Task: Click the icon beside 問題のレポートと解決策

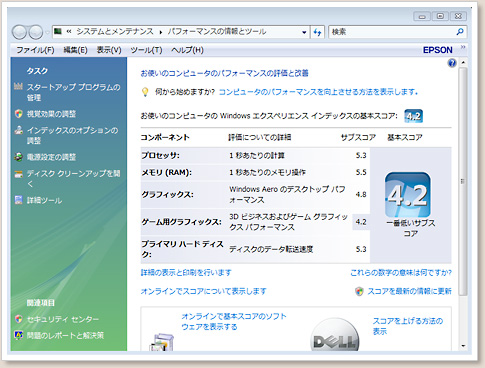Action: click(19, 335)
